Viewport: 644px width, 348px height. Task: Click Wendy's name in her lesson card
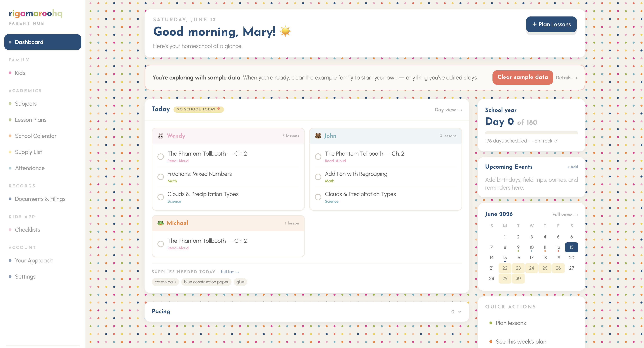tap(176, 136)
